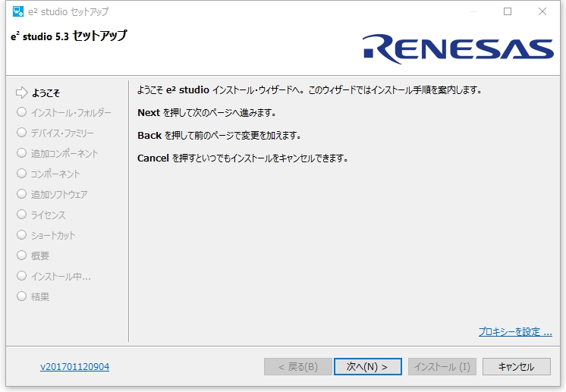566x392 pixels.
Task: Click the < 戻る(B) button
Action: coord(298,367)
